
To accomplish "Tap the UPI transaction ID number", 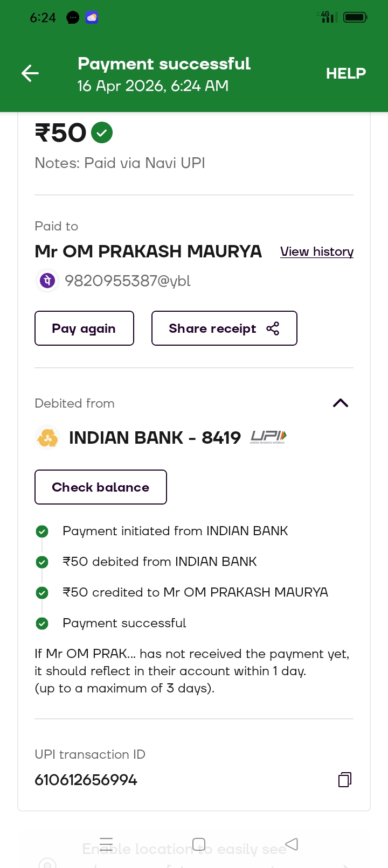I will (86, 780).
